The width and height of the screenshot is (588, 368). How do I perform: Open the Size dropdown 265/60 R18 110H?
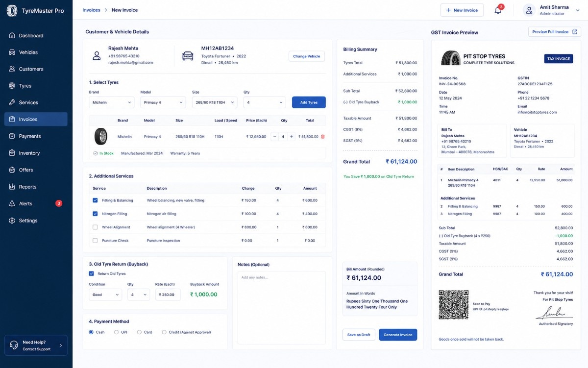(x=215, y=102)
